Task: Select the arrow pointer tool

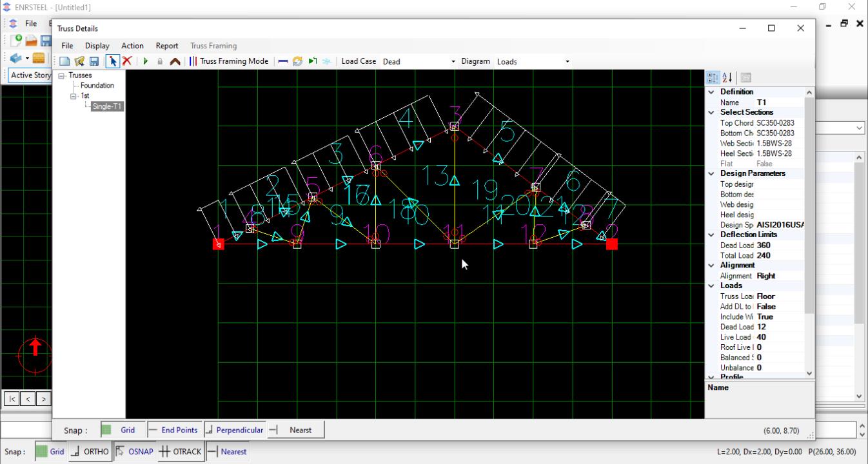Action: point(113,61)
